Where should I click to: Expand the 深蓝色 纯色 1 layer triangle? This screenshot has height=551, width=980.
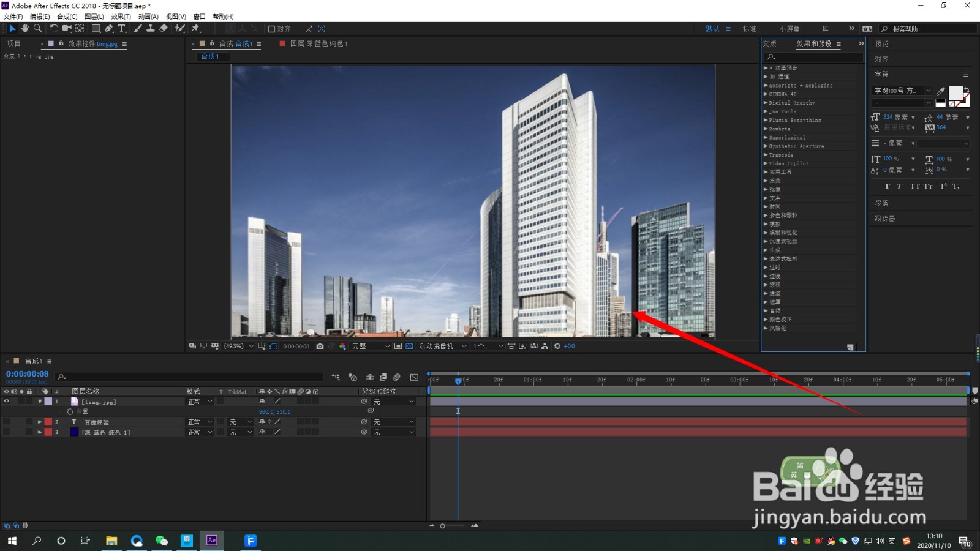[40, 432]
